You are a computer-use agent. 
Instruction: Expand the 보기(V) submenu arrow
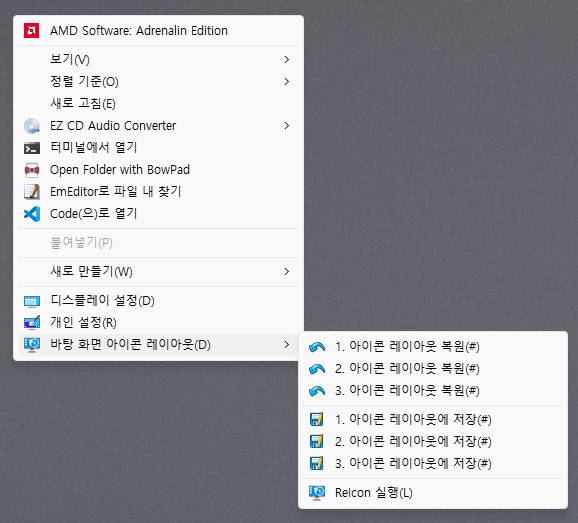pos(287,59)
